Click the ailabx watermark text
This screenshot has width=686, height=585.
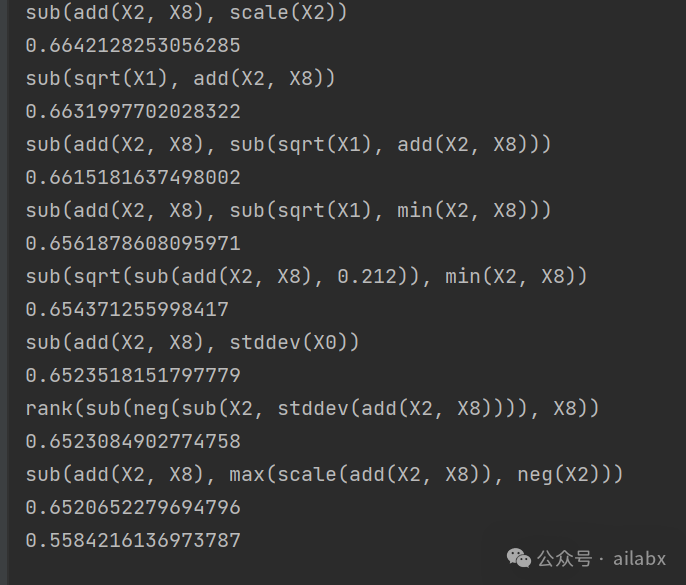coord(640,558)
